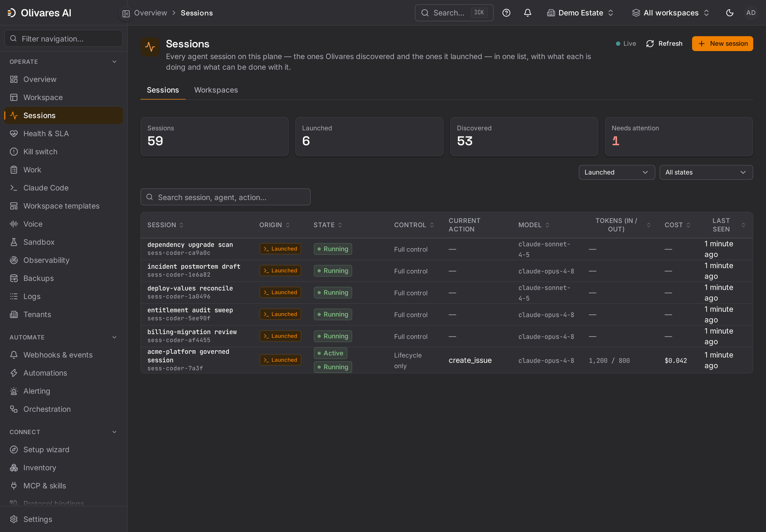Viewport: 766px width, 532px height.
Task: Open MCP & skills page
Action: [63, 486]
